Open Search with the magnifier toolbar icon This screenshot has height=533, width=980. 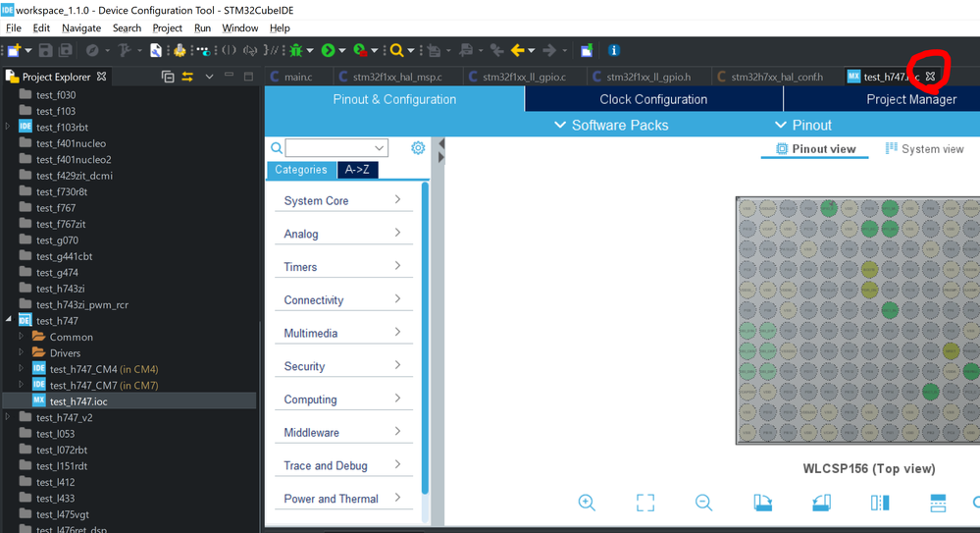point(396,51)
